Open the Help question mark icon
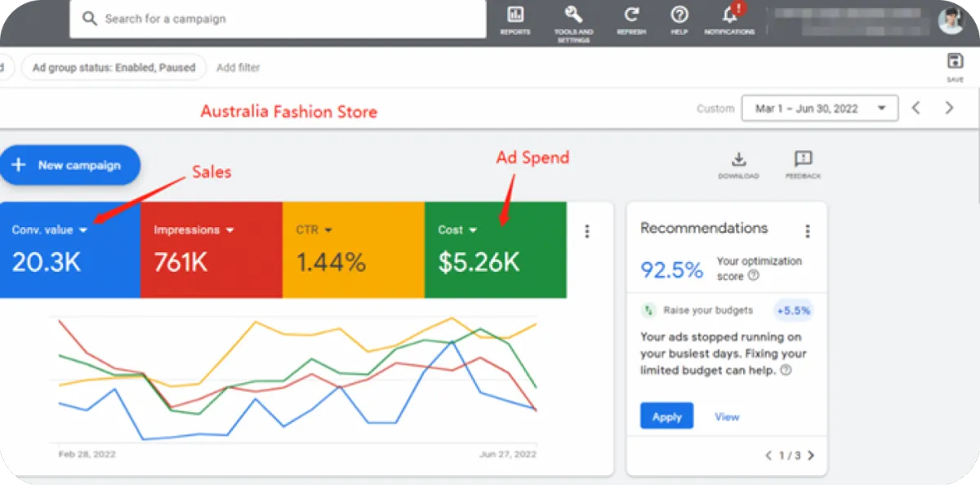 click(679, 15)
